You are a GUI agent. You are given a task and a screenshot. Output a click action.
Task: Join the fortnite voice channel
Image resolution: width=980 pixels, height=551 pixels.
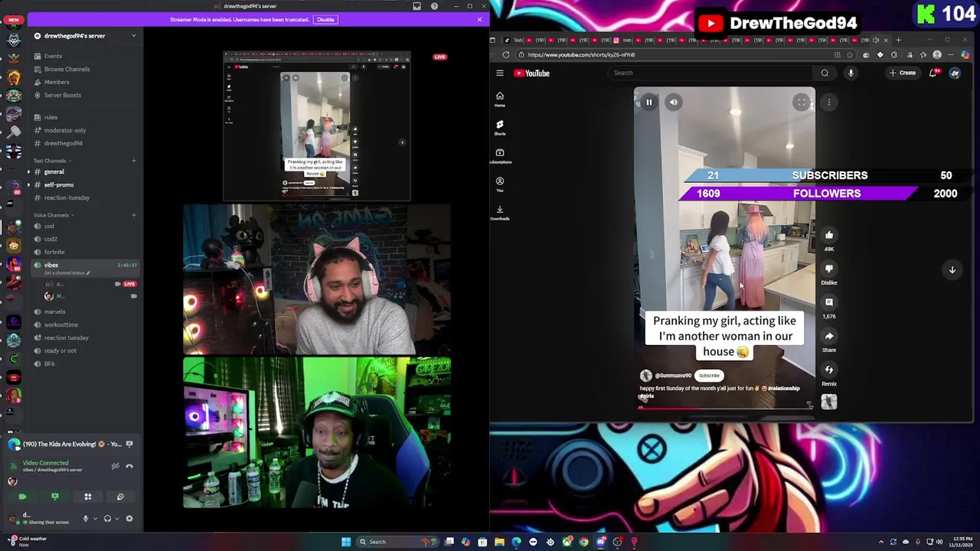click(54, 252)
